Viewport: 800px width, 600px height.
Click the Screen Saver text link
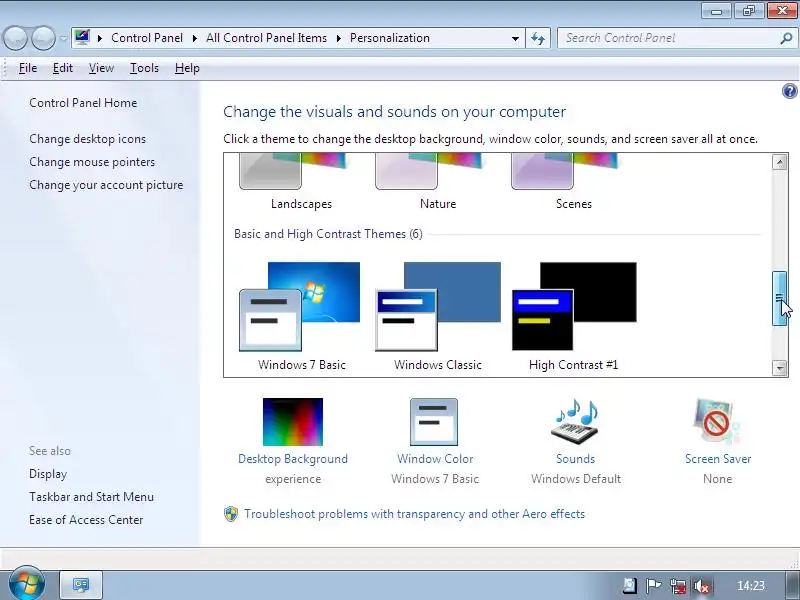718,459
